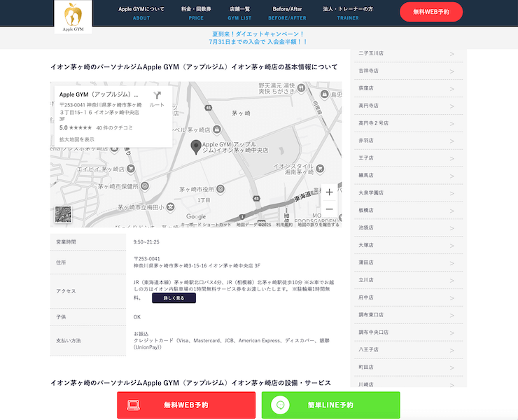Image resolution: width=518 pixels, height=420 pixels.
Task: Open the Apple GYMについて ABOUT menu
Action: point(141,13)
